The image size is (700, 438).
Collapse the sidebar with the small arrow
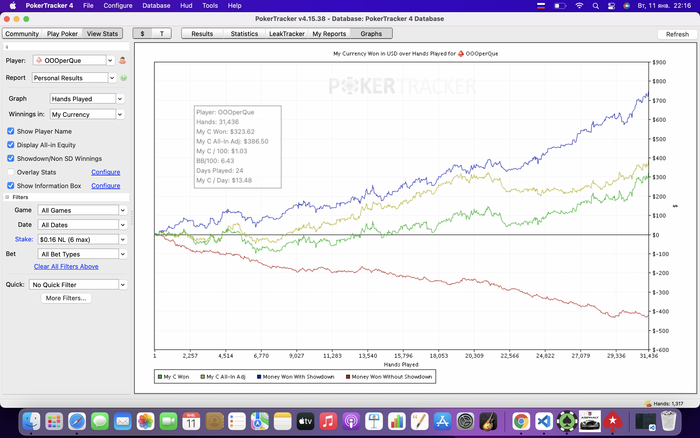pyautogui.click(x=7, y=47)
